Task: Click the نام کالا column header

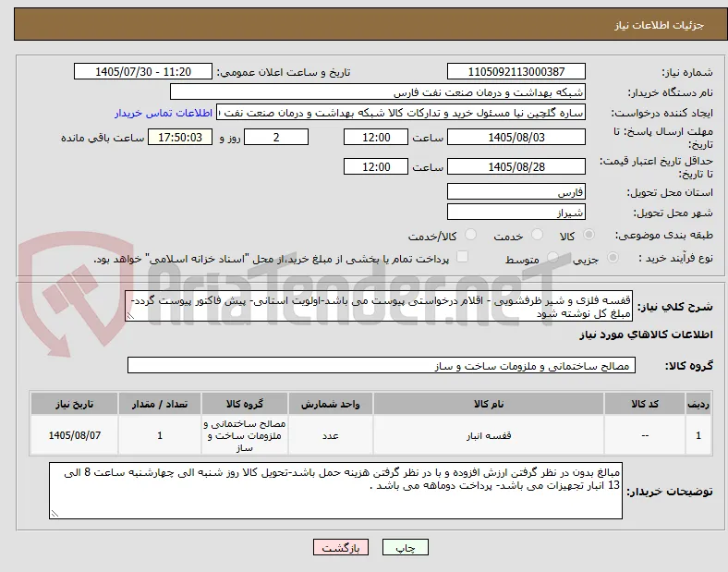Action: point(489,404)
